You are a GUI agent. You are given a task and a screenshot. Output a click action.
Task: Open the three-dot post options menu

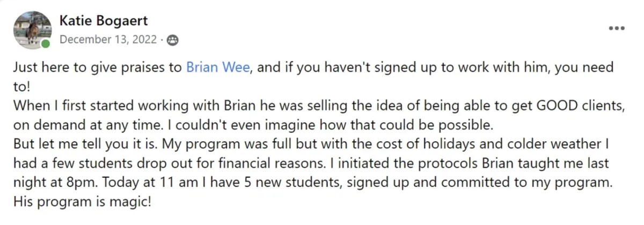[x=617, y=28]
